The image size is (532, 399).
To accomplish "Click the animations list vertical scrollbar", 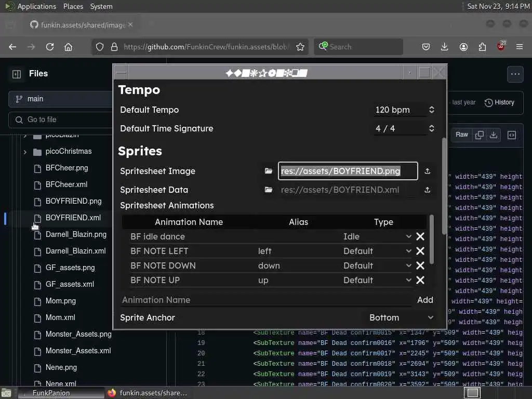I will coord(432,239).
